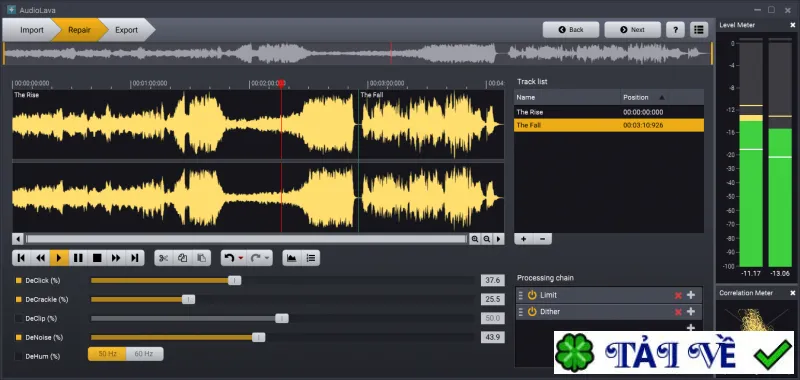Select The Rise row in track list
The image size is (800, 380).
click(609, 112)
